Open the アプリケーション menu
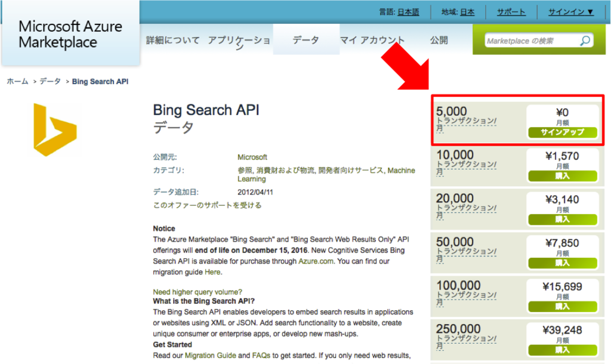 pos(239,42)
